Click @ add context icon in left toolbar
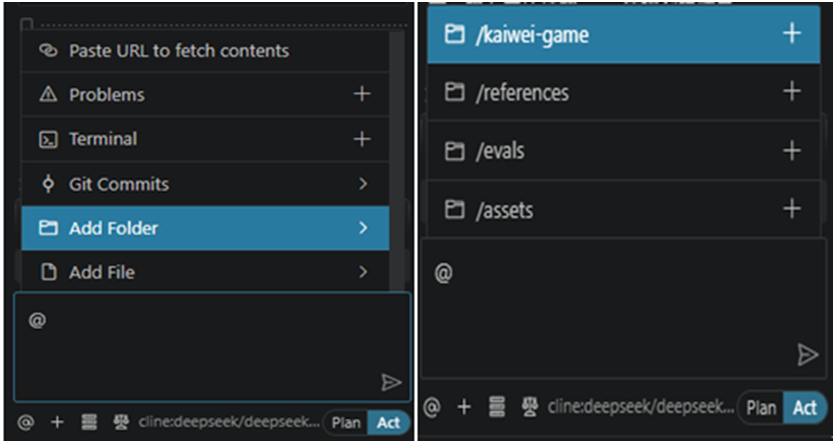 coord(26,423)
